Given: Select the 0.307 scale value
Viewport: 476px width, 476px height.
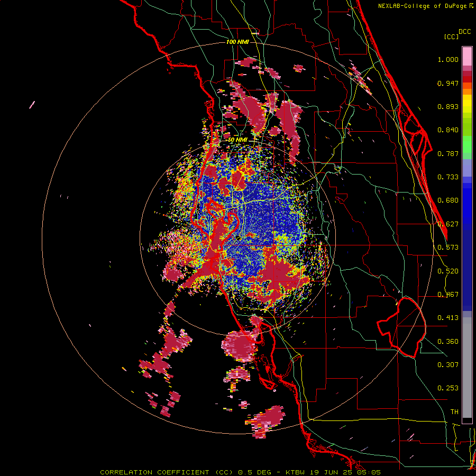Looking at the screenshot, I should pyautogui.click(x=448, y=365).
